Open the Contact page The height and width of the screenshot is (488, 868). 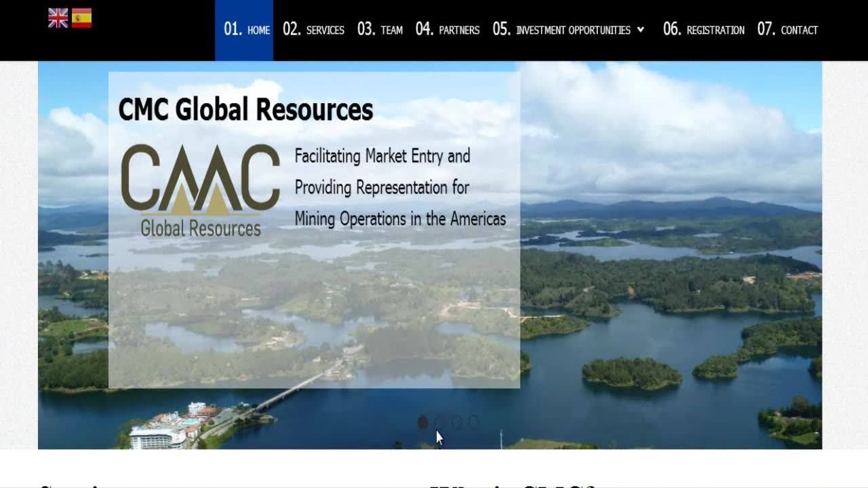coord(787,30)
